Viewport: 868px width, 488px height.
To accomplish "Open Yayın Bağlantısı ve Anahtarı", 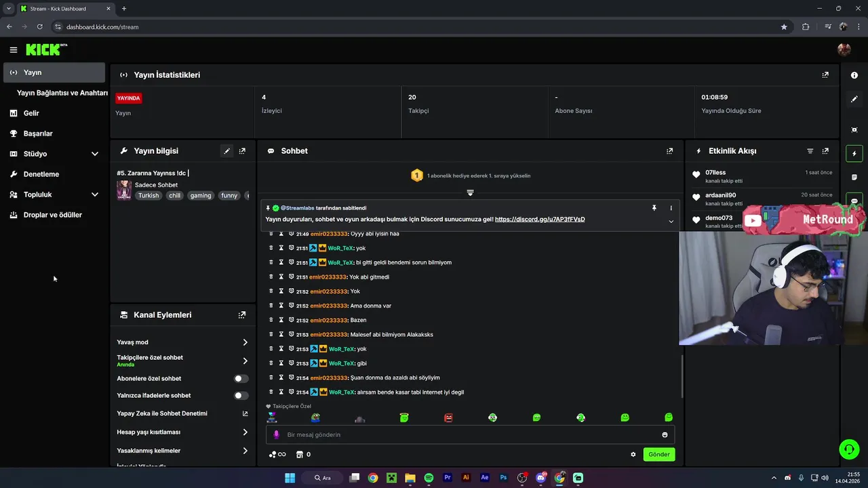I will pyautogui.click(x=62, y=93).
